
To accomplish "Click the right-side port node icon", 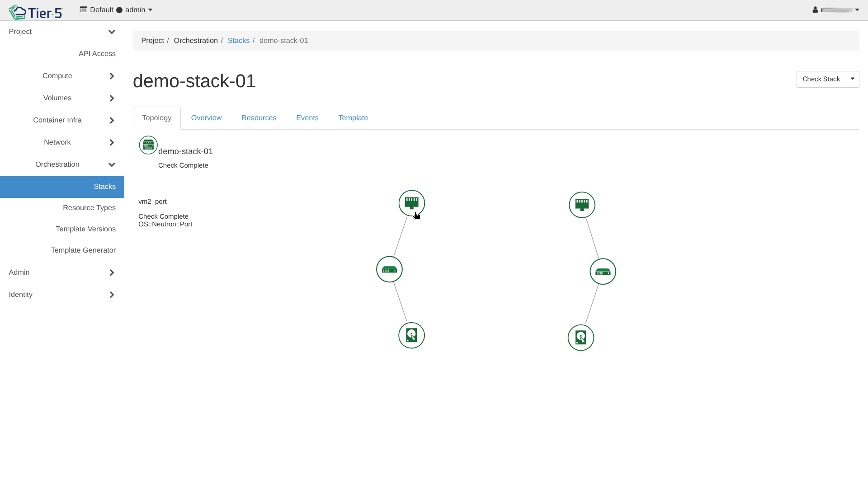I will coord(582,205).
